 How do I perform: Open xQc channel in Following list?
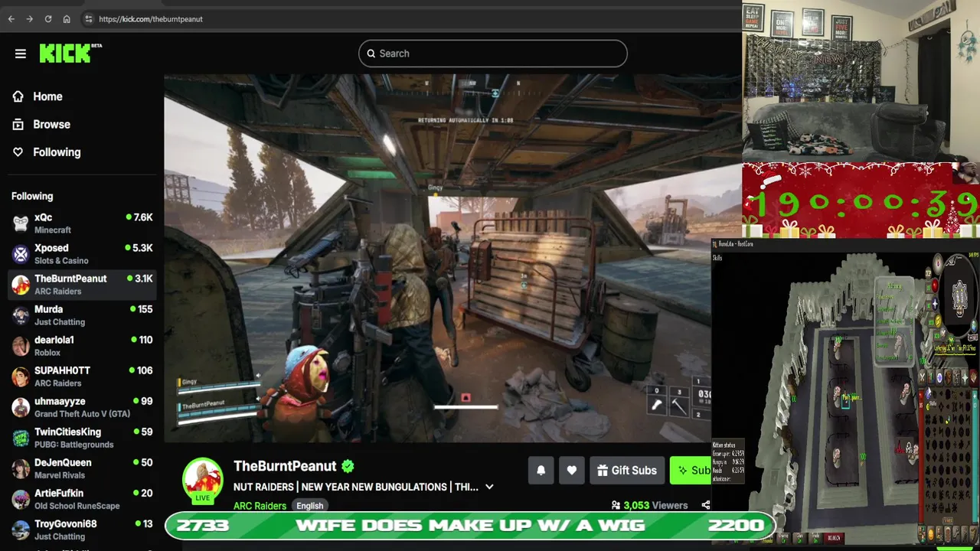click(x=82, y=223)
